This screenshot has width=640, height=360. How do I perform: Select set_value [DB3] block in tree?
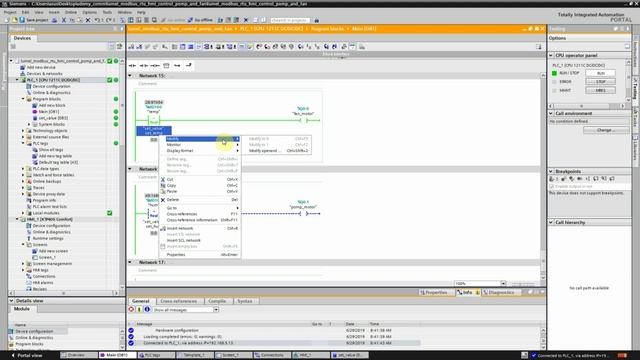pyautogui.click(x=53, y=118)
